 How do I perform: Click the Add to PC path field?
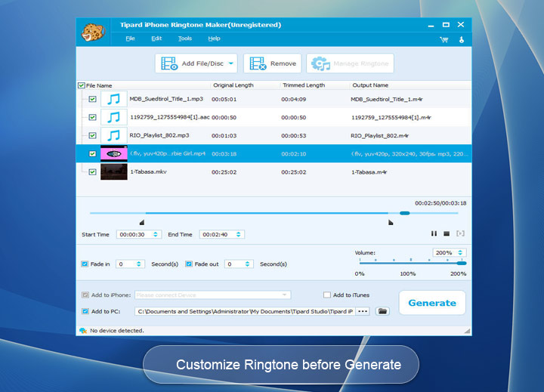point(245,311)
